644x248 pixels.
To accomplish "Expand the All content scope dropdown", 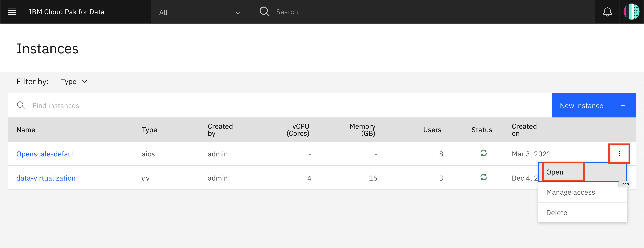I will (200, 12).
